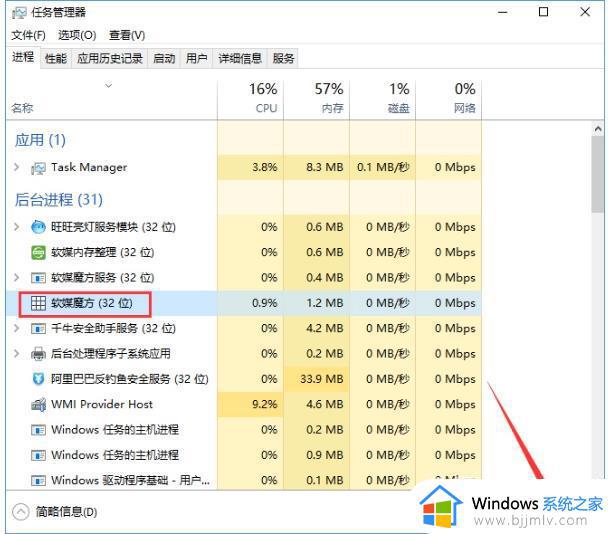Expand the 后台处理程序子系统应用 row
Screen dimensions: 608x534
16,353
